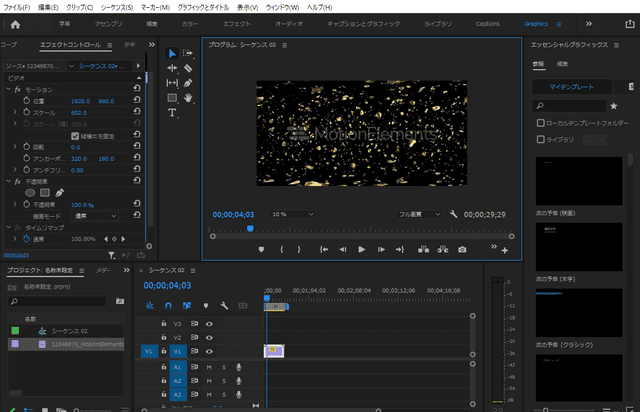Toggle V1 track output eye

tap(209, 351)
